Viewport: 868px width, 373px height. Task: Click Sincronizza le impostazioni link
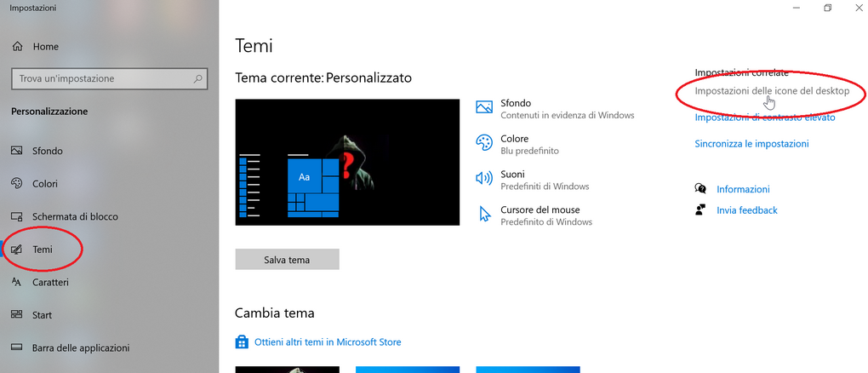tap(751, 144)
